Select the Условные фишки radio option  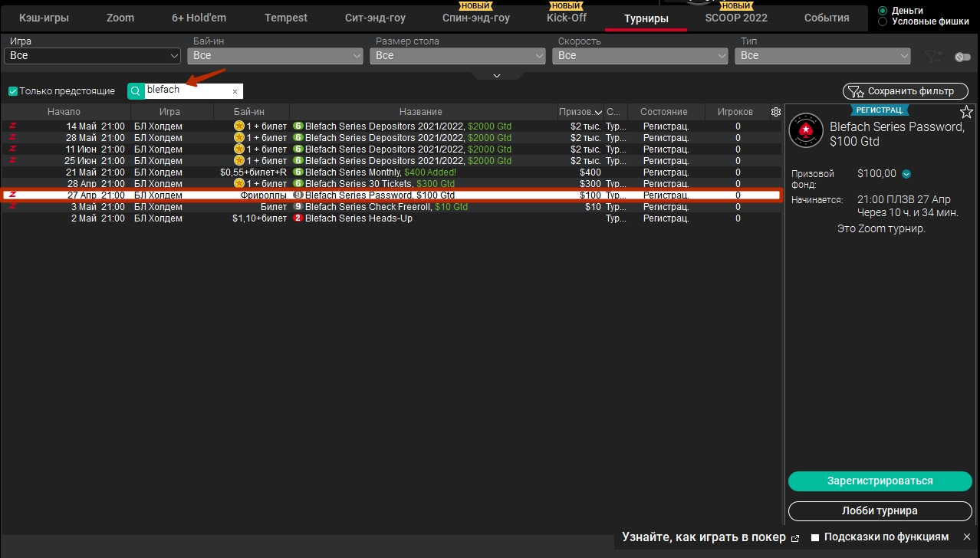pyautogui.click(x=883, y=21)
